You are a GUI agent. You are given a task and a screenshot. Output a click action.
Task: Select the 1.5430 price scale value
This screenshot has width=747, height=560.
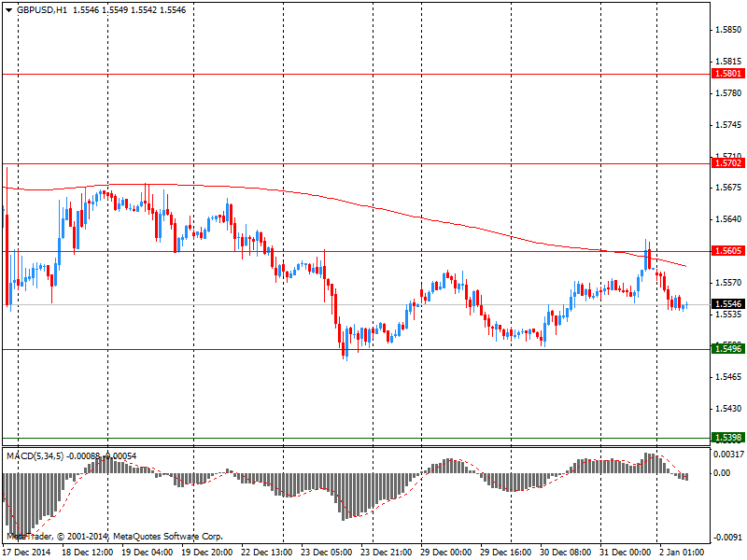coord(728,409)
